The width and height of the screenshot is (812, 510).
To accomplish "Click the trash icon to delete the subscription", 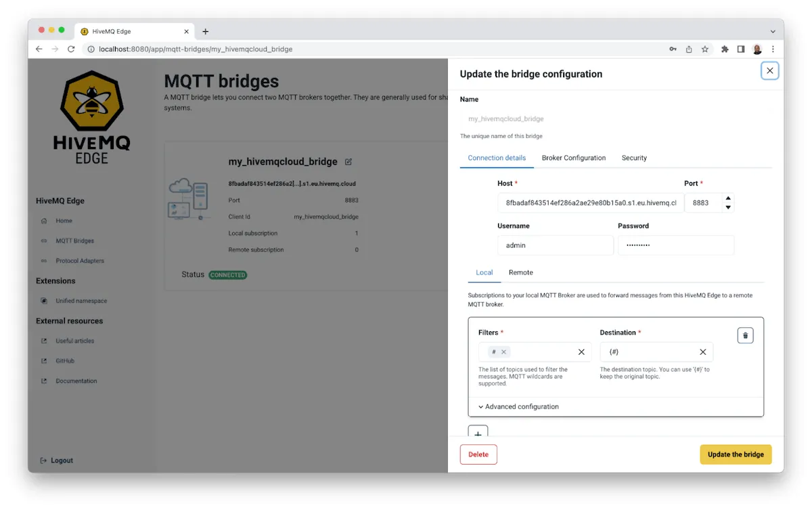I will click(745, 335).
